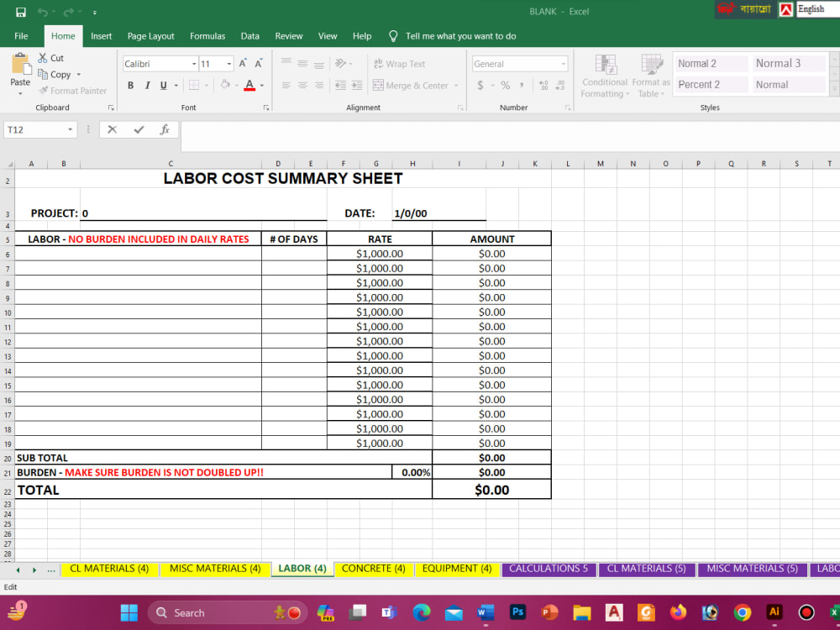This screenshot has height=630, width=840.
Task: Toggle Top Align
Action: point(286,63)
